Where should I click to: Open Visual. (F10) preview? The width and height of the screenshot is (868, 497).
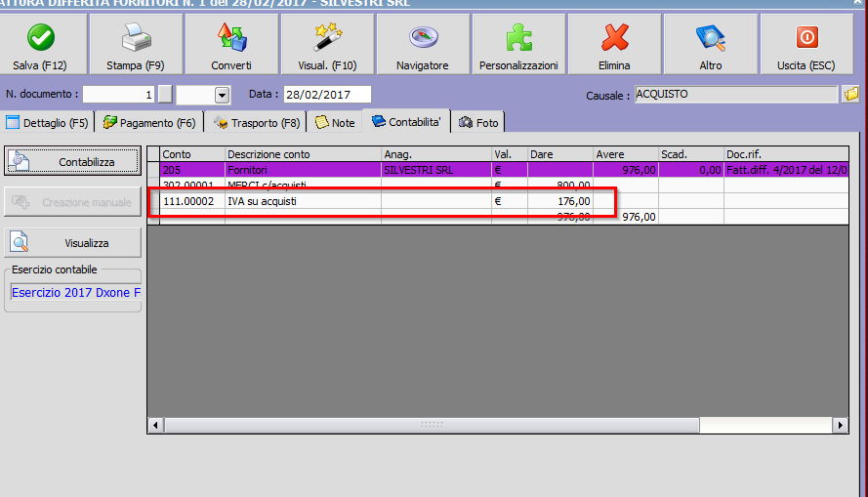328,44
